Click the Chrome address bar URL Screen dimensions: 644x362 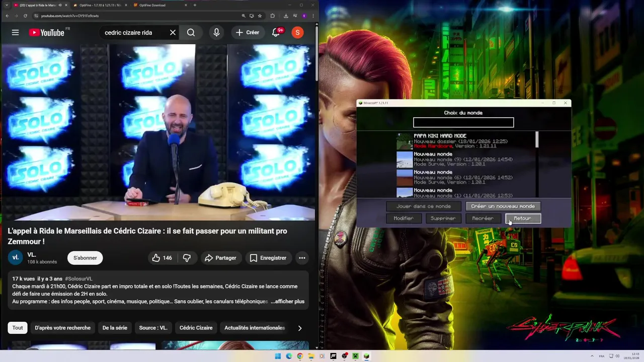[69, 16]
